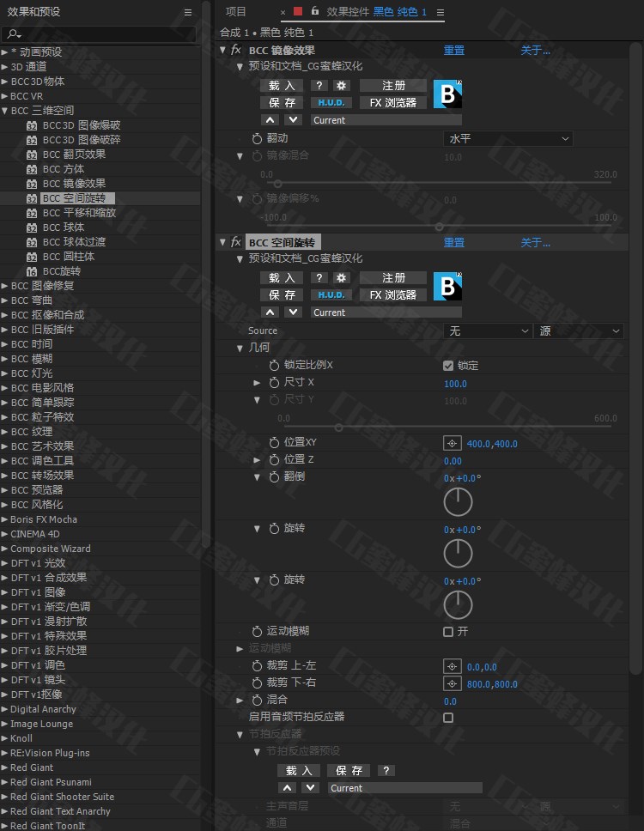Click the 镜像混合 slider track
Screen dimensions: 644x831
(438, 184)
